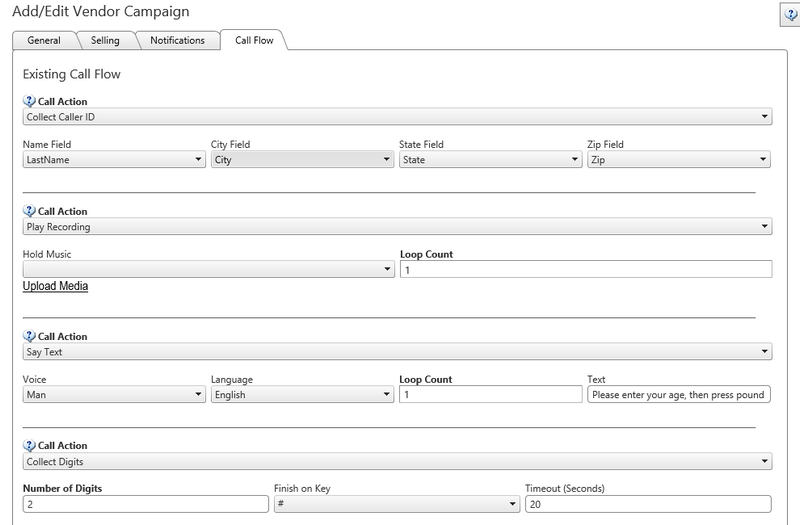Open the City Field dropdown

(302, 160)
